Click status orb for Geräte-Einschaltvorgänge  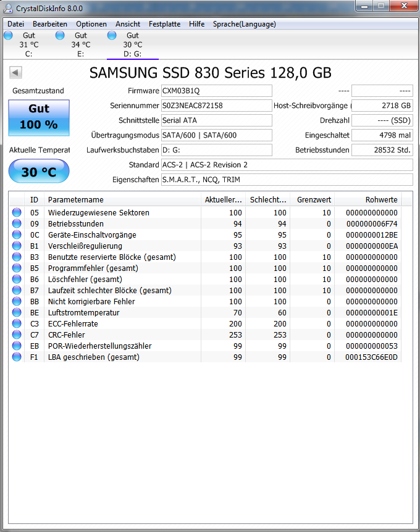[x=17, y=235]
